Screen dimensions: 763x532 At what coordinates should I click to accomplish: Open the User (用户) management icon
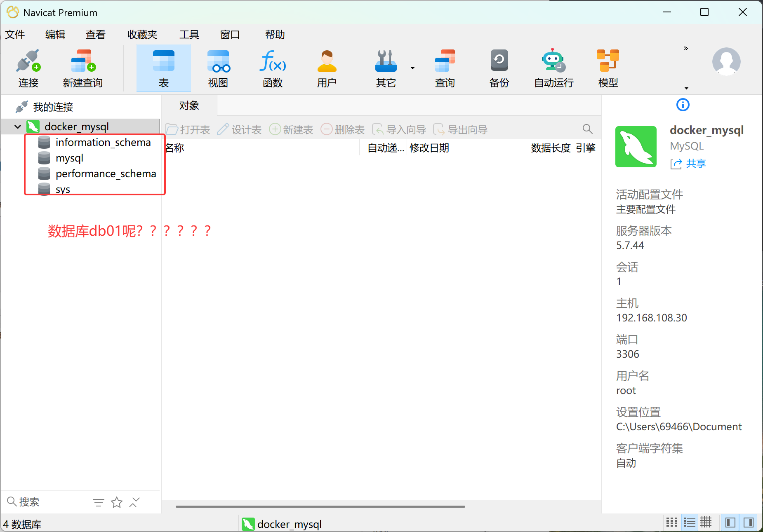[327, 68]
